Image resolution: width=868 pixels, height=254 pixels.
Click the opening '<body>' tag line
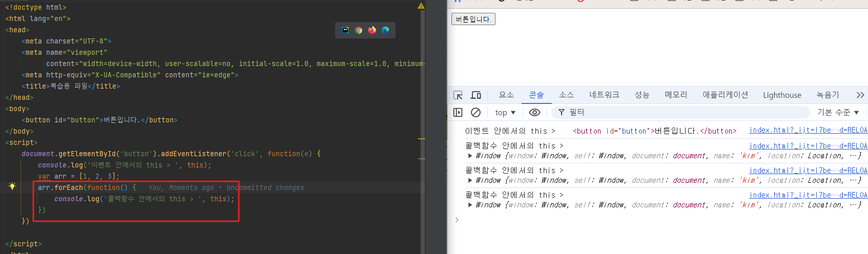tap(17, 109)
